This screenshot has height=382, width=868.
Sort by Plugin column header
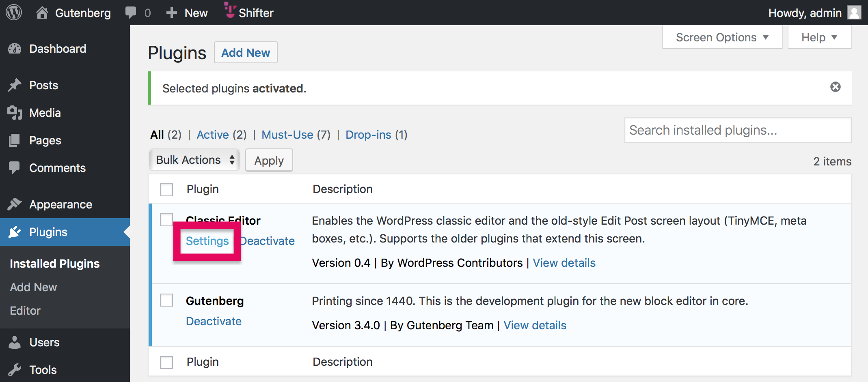(203, 189)
